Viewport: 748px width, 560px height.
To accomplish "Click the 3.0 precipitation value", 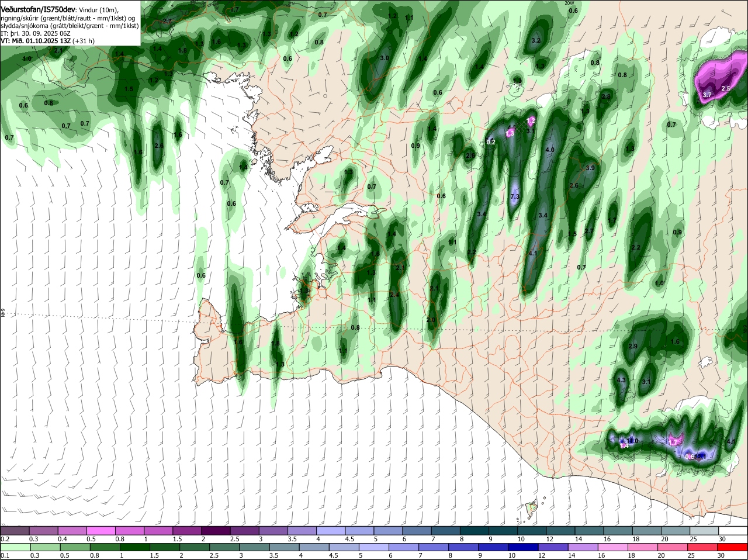I will [385, 58].
